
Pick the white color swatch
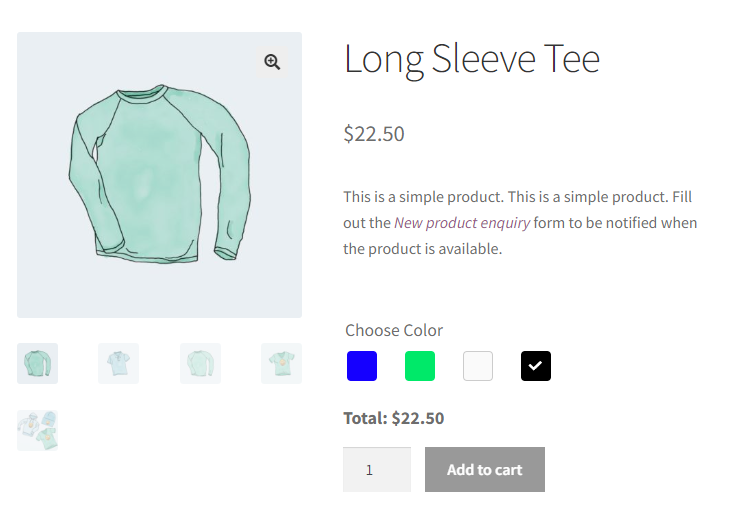478,366
